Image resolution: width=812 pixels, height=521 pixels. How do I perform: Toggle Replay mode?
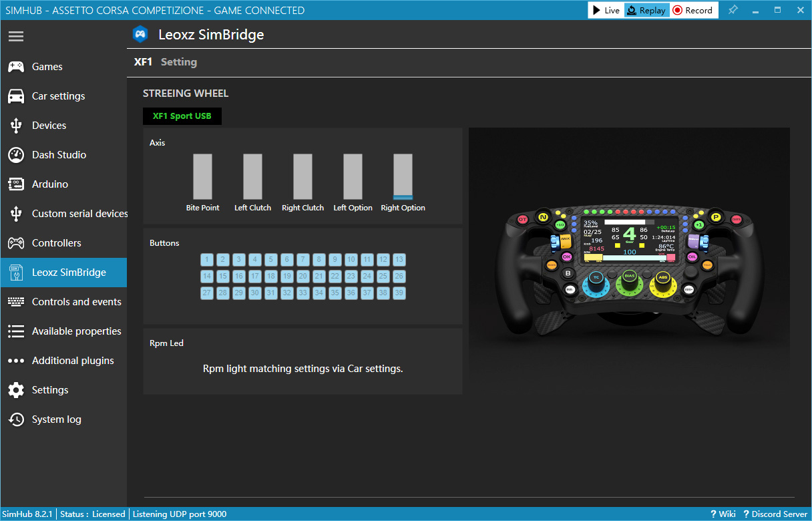646,10
